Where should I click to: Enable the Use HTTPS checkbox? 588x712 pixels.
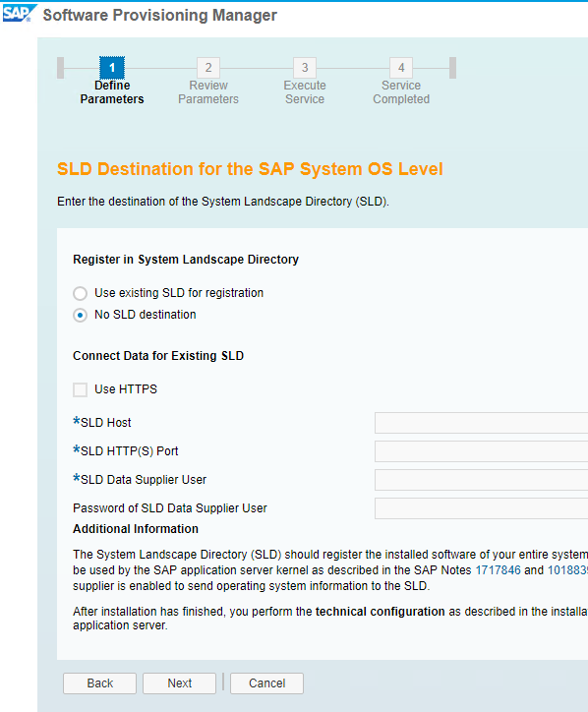point(80,389)
